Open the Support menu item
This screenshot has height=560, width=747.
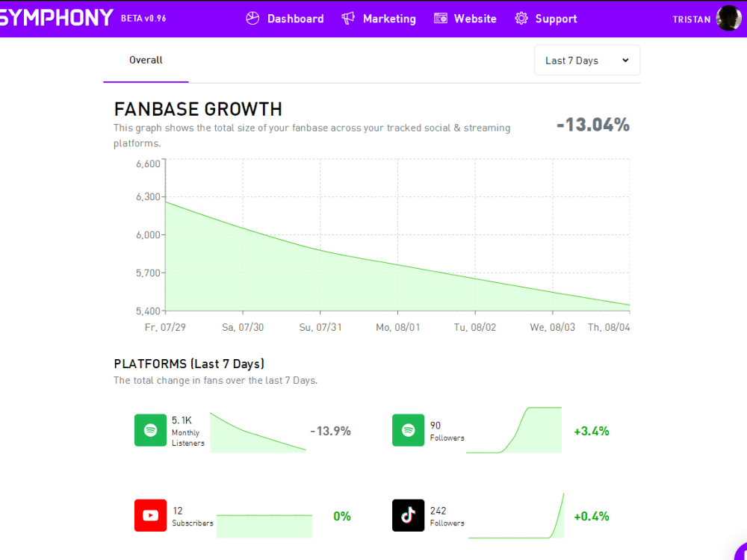pyautogui.click(x=546, y=19)
